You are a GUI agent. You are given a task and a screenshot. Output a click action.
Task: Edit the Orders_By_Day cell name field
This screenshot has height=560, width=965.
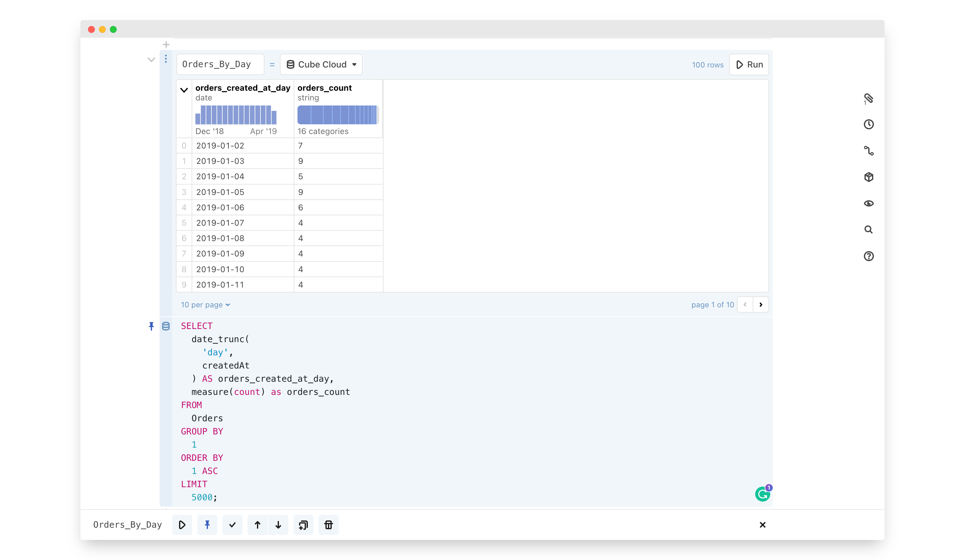coord(220,64)
